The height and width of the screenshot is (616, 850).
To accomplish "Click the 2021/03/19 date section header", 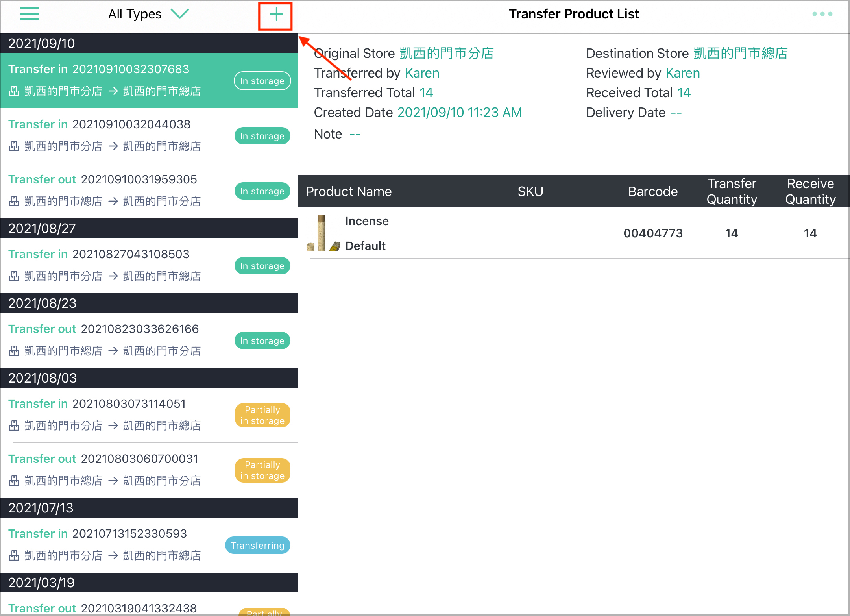I will click(149, 583).
